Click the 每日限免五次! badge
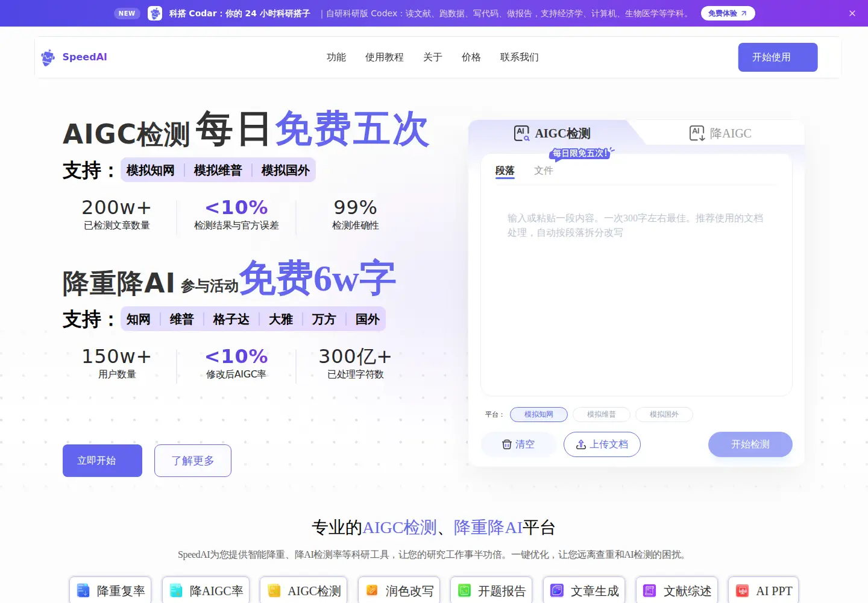Image resolution: width=868 pixels, height=603 pixels. 580,153
